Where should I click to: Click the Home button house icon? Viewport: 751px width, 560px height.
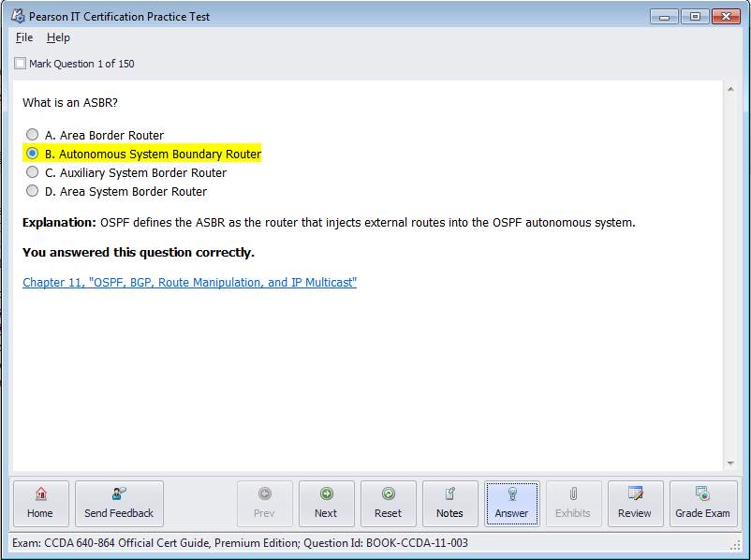tap(40, 493)
